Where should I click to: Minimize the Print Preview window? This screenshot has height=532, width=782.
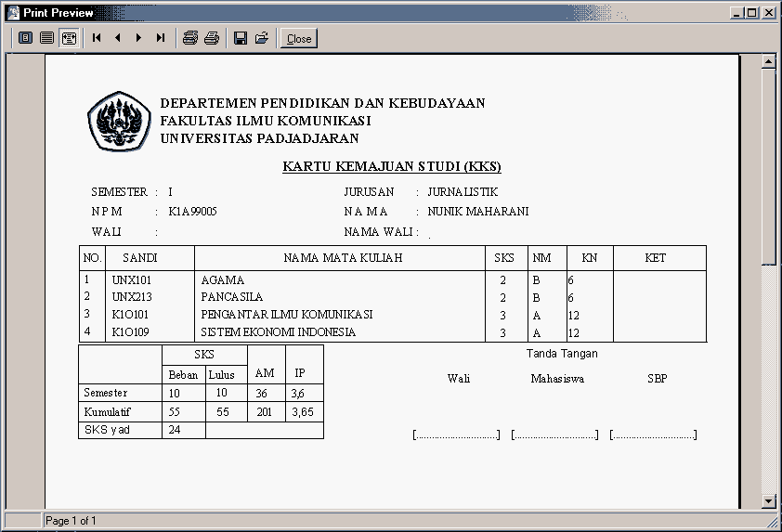[x=737, y=13]
